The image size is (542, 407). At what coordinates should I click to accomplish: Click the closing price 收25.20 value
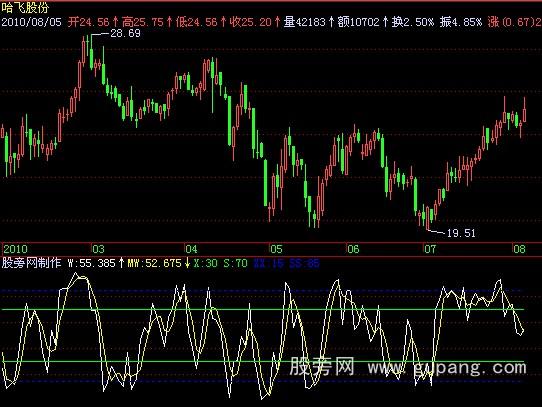point(251,22)
